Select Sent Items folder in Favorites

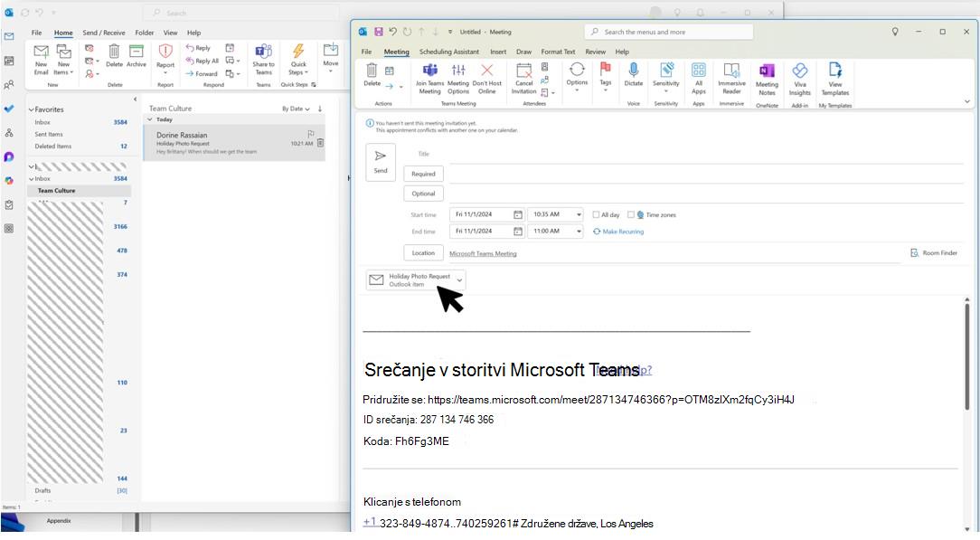49,135
